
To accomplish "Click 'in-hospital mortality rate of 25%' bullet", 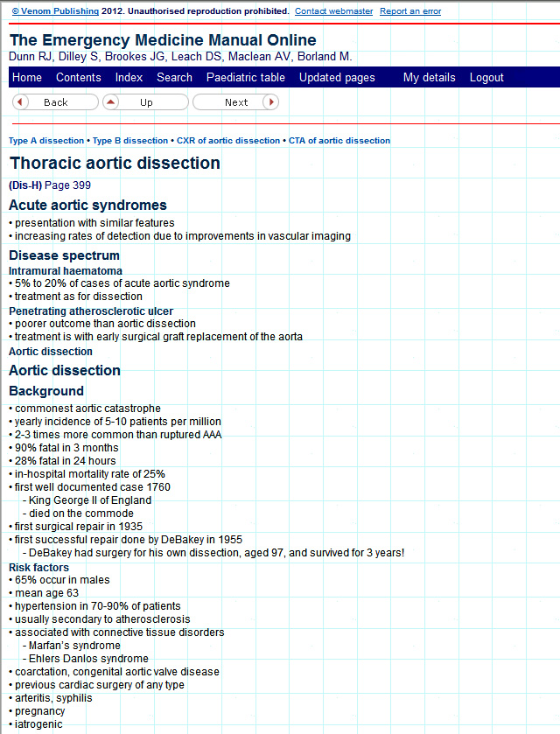I will [x=87, y=473].
